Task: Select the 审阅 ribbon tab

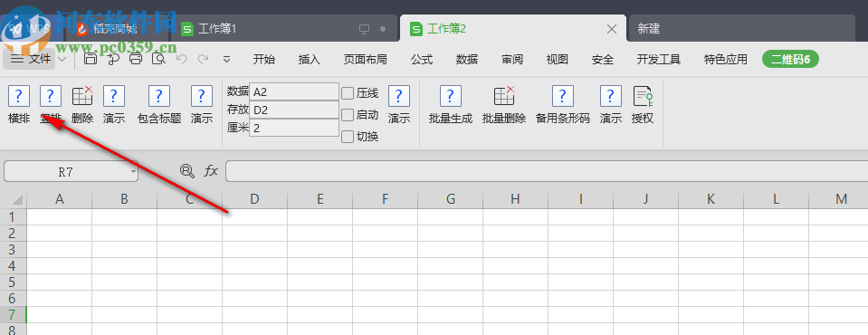Action: click(512, 59)
